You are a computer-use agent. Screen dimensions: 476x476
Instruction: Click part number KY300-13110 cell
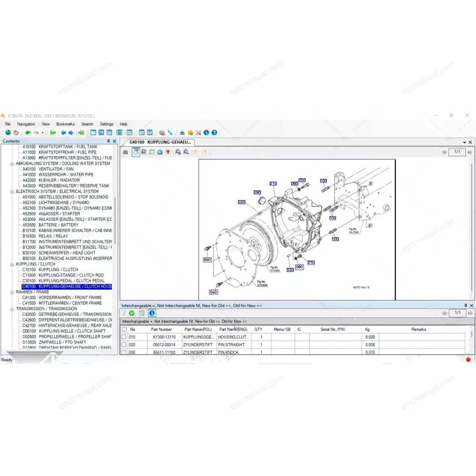(x=164, y=337)
